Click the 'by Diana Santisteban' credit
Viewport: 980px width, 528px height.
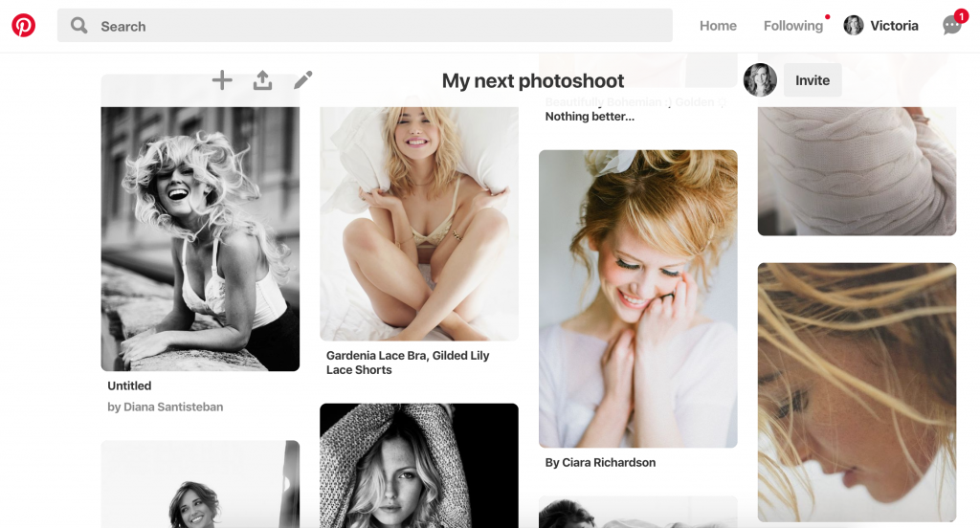[166, 407]
